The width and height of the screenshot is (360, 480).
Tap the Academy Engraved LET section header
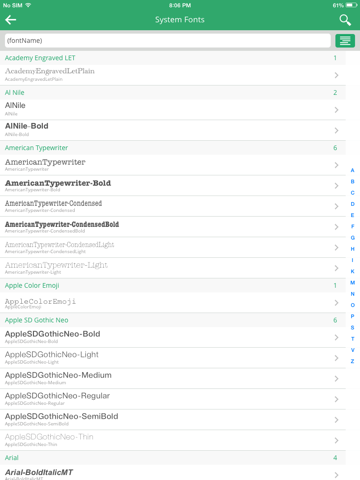173,58
